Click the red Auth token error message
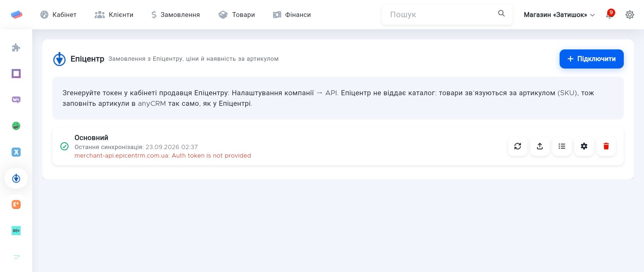This screenshot has width=644, height=272. click(x=163, y=156)
